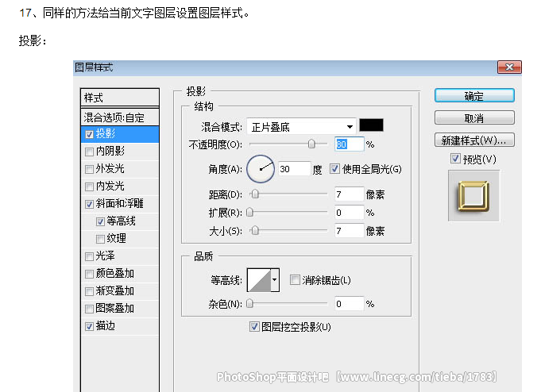The image size is (541, 392).
Task: Expand the 等高线 contour dropdown arrow
Action: (275, 279)
